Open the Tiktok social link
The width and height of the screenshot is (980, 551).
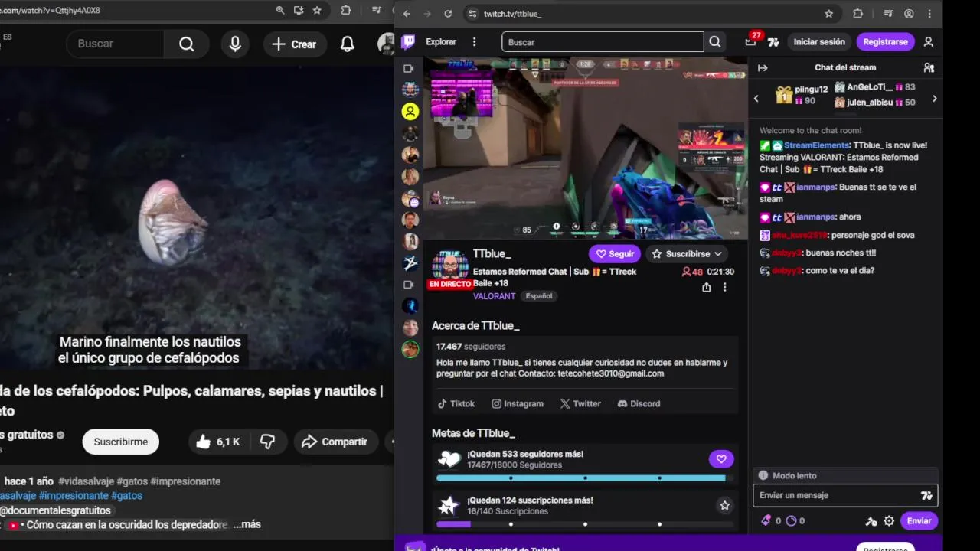point(456,403)
